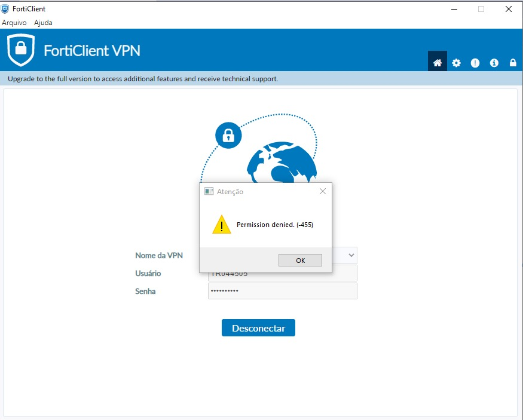523x420 pixels.
Task: Click the round lock icon above globe
Action: [x=228, y=136]
